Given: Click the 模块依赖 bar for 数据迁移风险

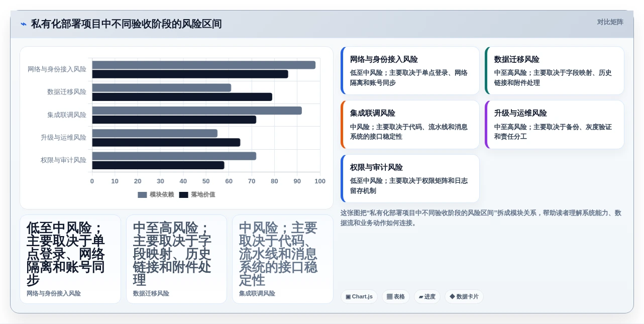Looking at the screenshot, I should click(162, 88).
